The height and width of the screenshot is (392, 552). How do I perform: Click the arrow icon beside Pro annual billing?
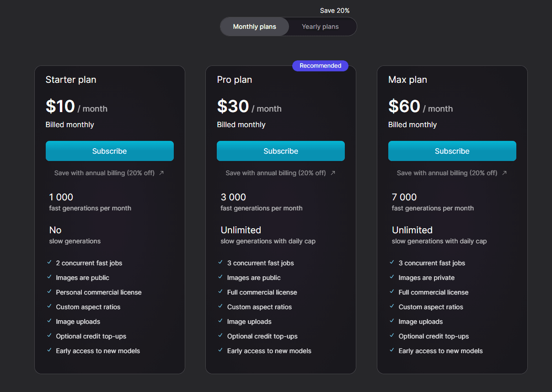click(333, 173)
